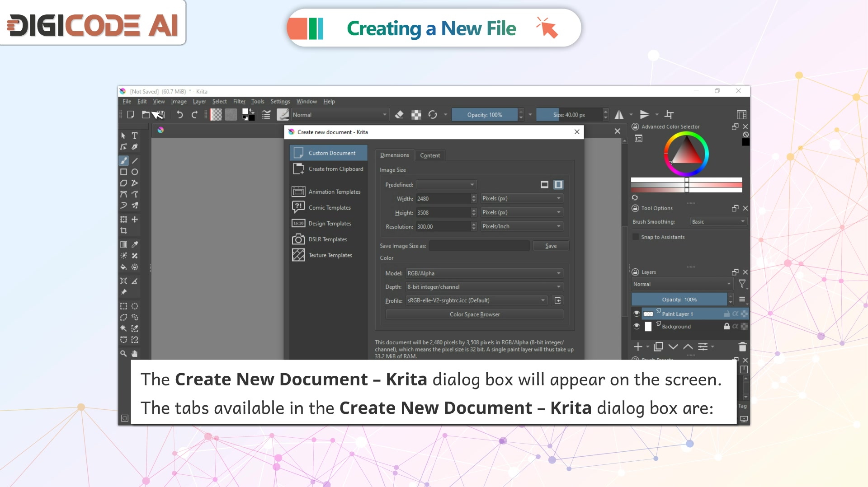Screen dimensions: 868x487
Task: Open the Color Space Browser
Action: coord(475,314)
